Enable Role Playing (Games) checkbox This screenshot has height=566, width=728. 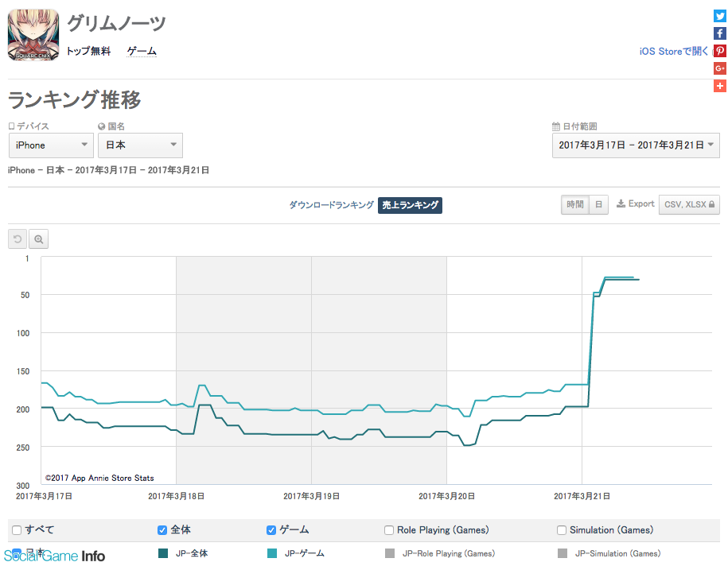(389, 529)
